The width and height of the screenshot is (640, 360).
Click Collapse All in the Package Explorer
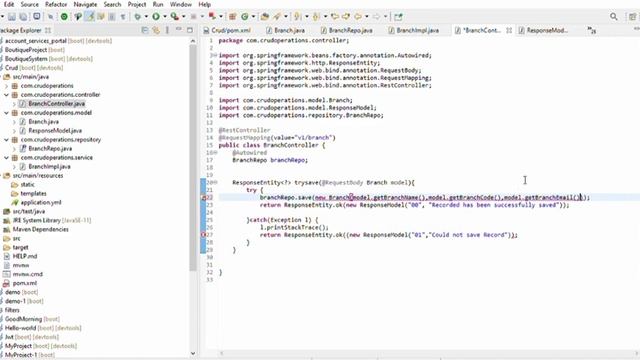[x=145, y=30]
